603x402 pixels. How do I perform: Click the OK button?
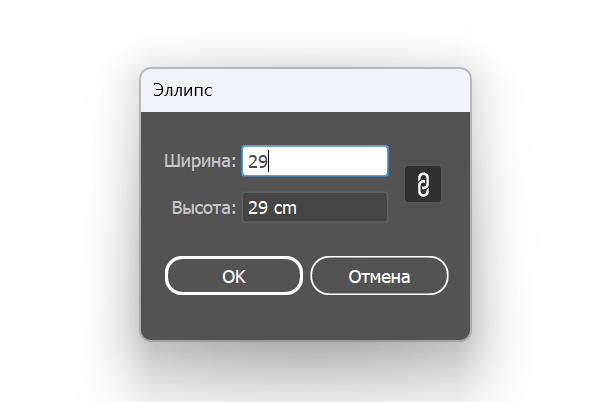click(x=233, y=276)
